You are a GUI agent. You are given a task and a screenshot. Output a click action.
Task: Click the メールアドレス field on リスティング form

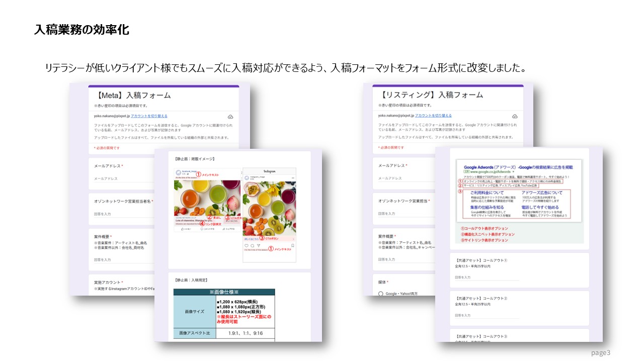point(391,178)
